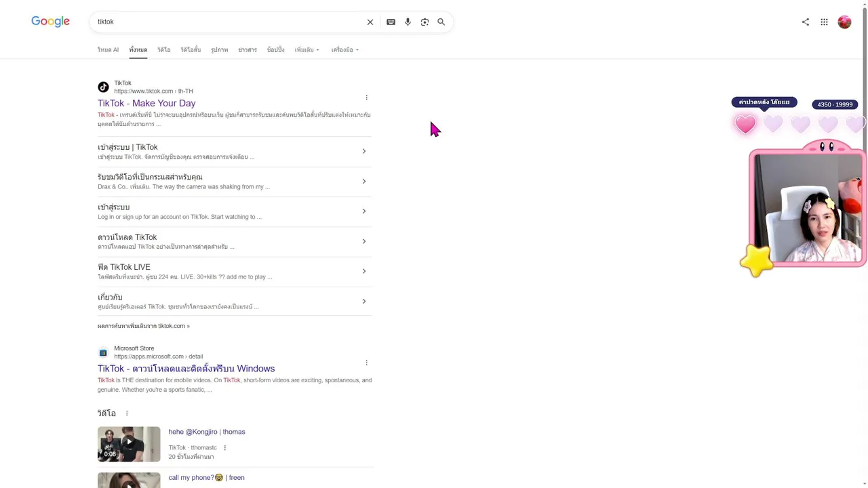Switch to the ช้อปปิ้ง tab

tap(275, 50)
